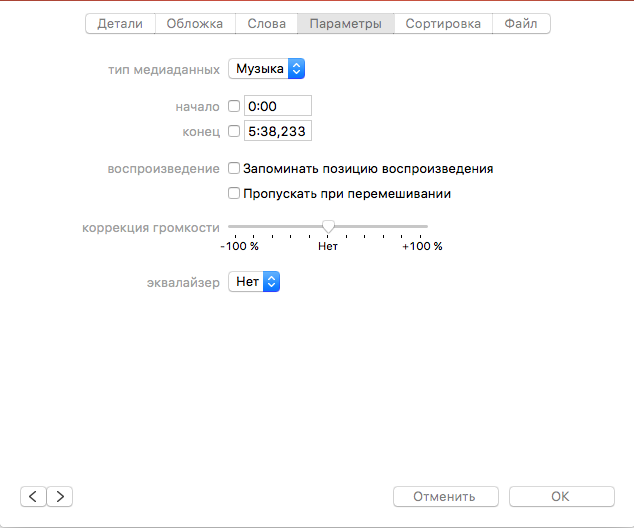The image size is (634, 528).
Task: Click the +100 % volume label
Action: (422, 246)
